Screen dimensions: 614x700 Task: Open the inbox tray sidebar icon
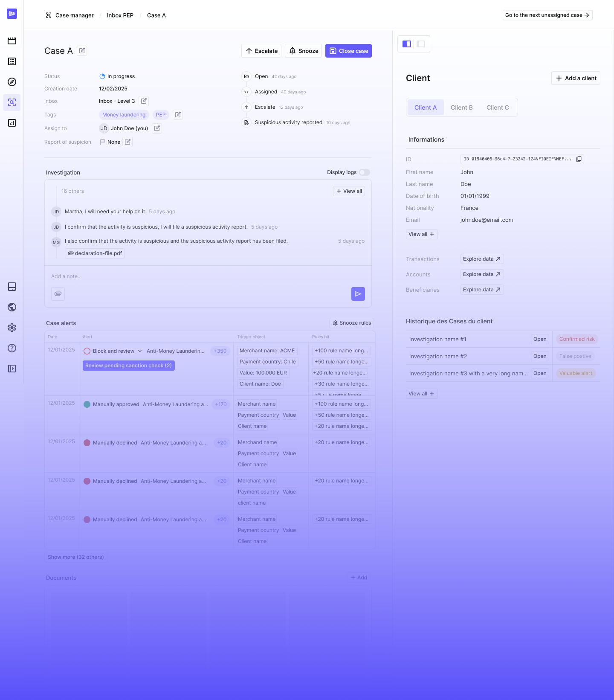pyautogui.click(x=12, y=287)
